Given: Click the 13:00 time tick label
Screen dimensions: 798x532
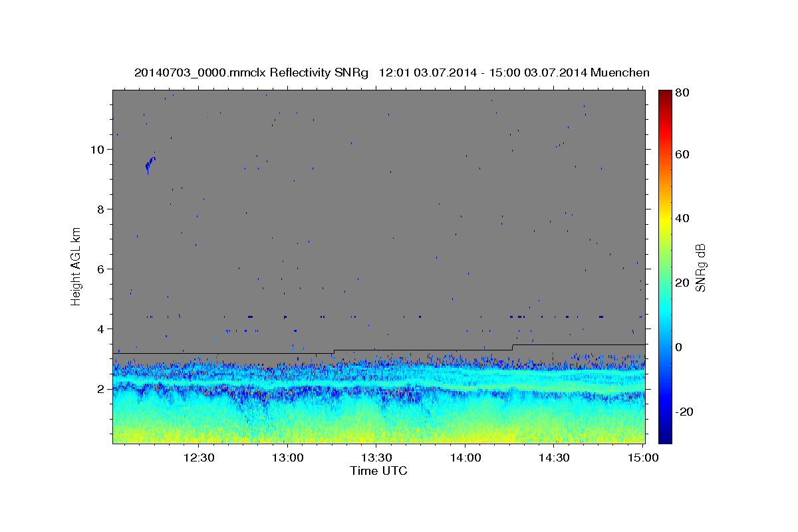Looking at the screenshot, I should [288, 458].
